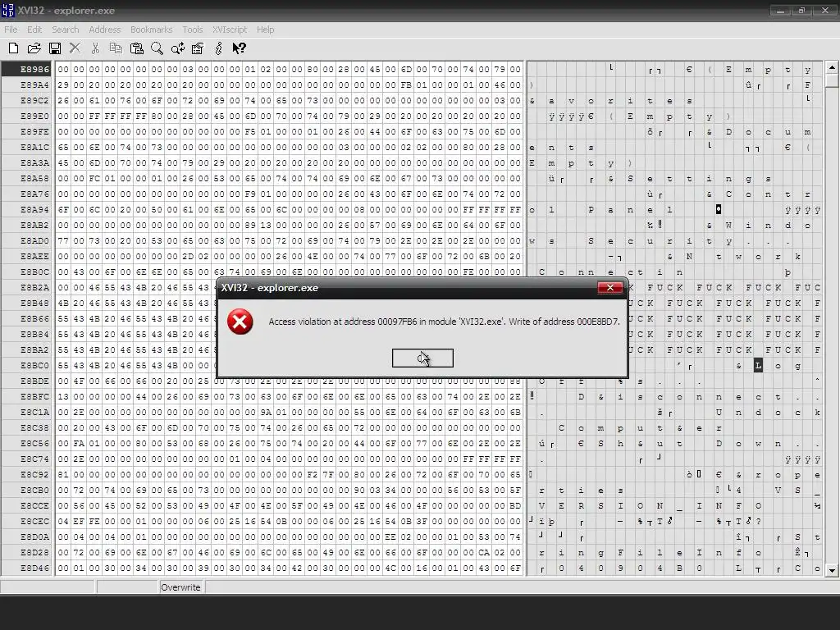Open the Tools menu

[x=192, y=30]
